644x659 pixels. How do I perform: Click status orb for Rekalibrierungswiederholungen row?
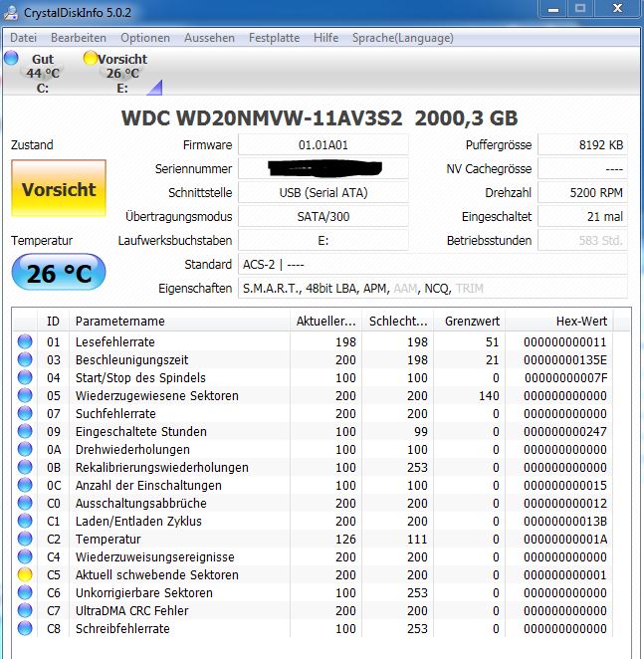pos(25,467)
